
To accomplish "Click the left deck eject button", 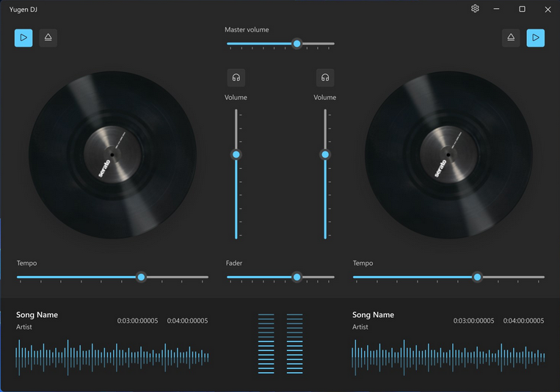I will (x=48, y=38).
